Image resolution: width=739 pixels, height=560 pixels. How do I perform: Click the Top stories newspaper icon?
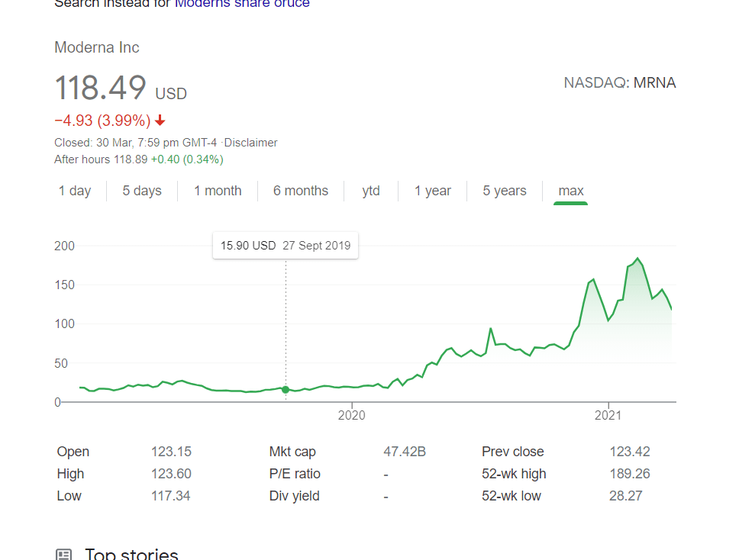click(x=64, y=555)
